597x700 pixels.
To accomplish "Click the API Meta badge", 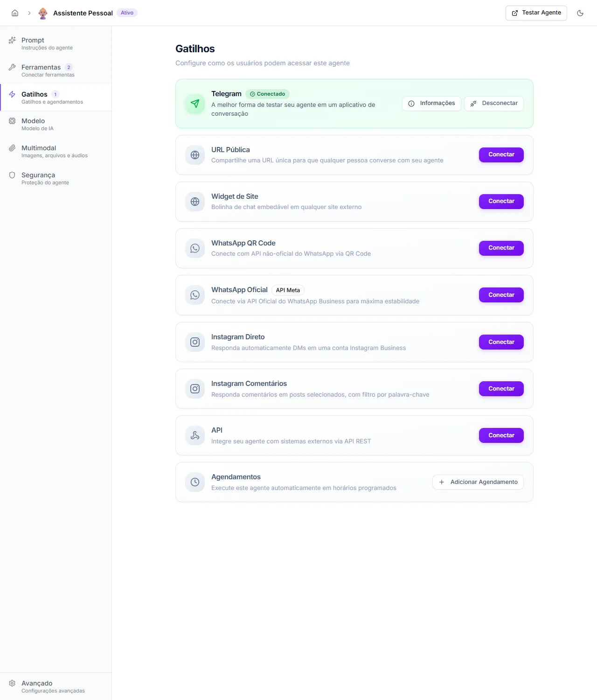I will [288, 290].
